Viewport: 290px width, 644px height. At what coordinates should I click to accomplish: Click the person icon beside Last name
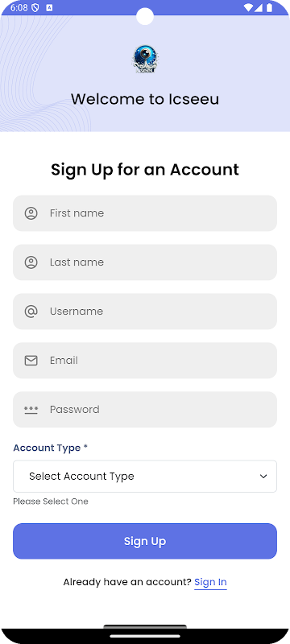point(31,262)
